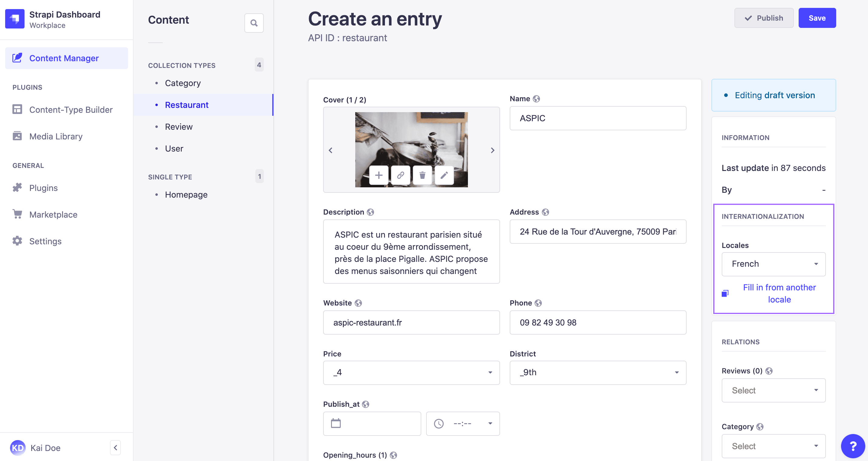The height and width of the screenshot is (461, 868).
Task: Navigate to the Category collection type
Action: 183,82
